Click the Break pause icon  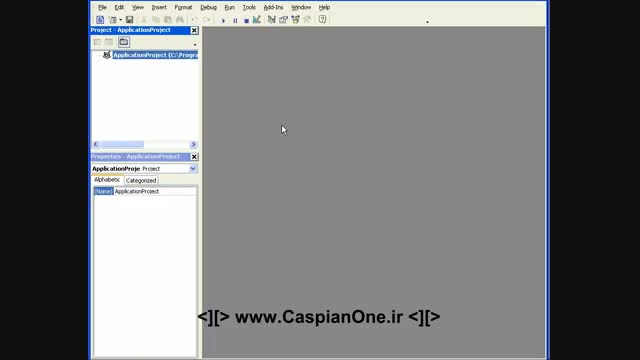point(235,20)
